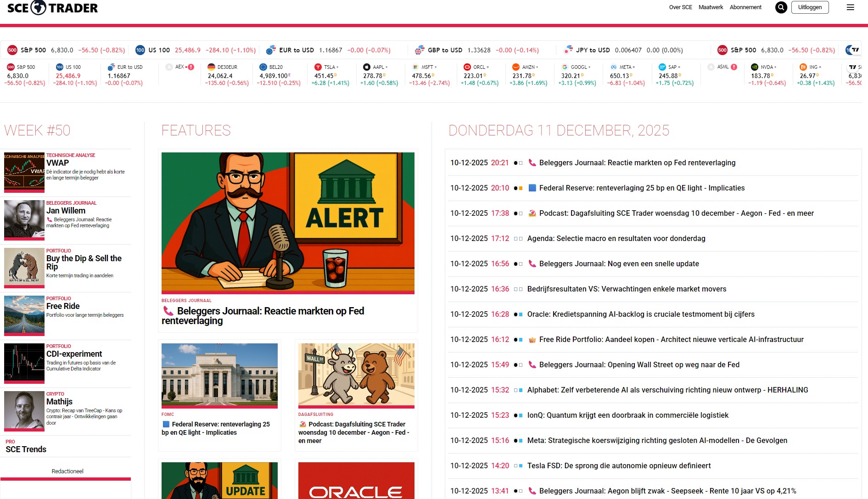This screenshot has width=868, height=499.
Task: Select the ING logo icon
Action: click(x=803, y=67)
